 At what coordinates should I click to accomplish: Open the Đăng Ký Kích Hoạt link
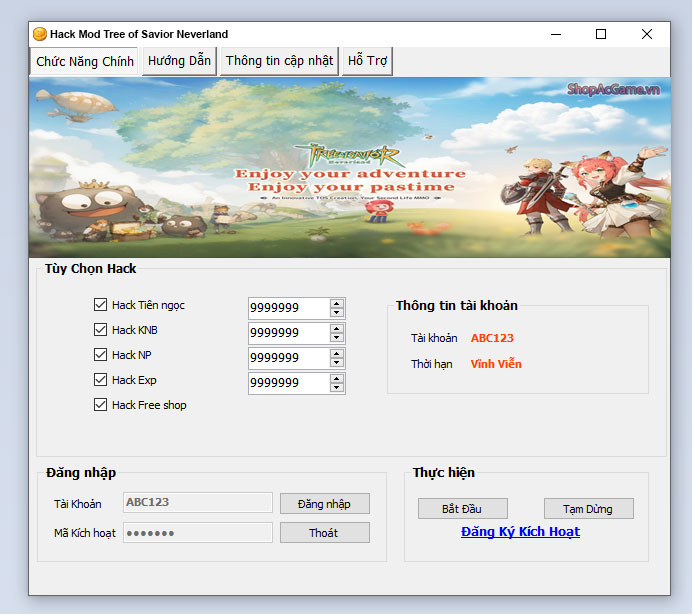coord(520,532)
